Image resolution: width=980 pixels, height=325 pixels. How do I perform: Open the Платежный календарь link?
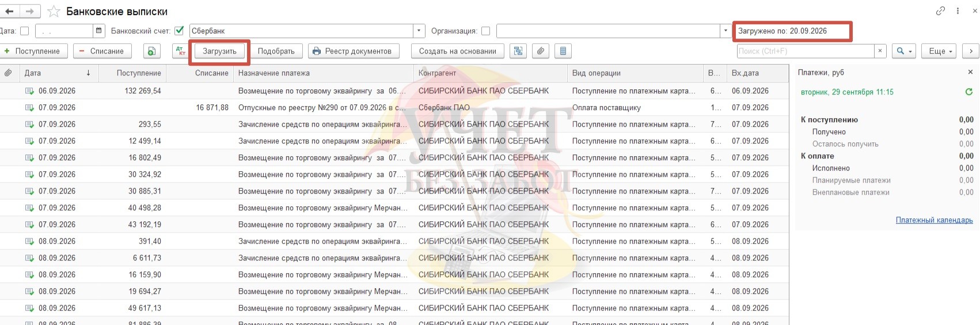tap(934, 220)
